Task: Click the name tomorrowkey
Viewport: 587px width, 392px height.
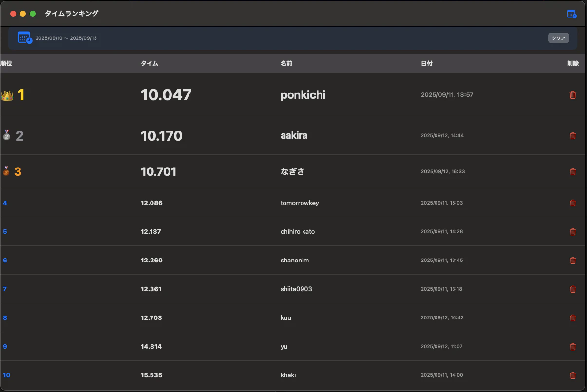Action: [x=300, y=203]
